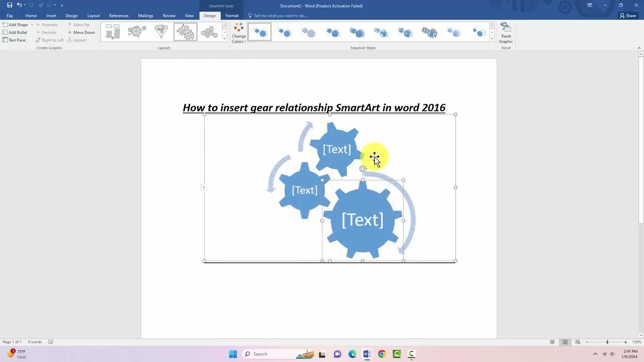Select the left gear [Text] shape
Image resolution: width=644 pixels, height=362 pixels.
coord(304,190)
